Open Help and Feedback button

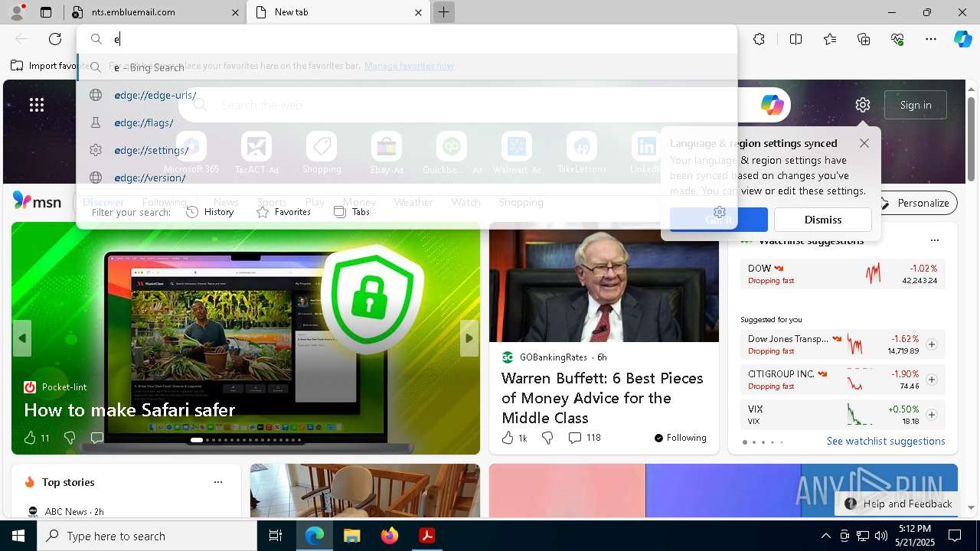point(897,504)
